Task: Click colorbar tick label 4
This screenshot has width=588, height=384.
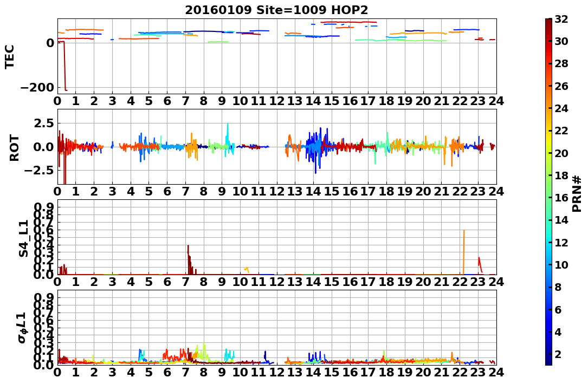Action: [557, 332]
